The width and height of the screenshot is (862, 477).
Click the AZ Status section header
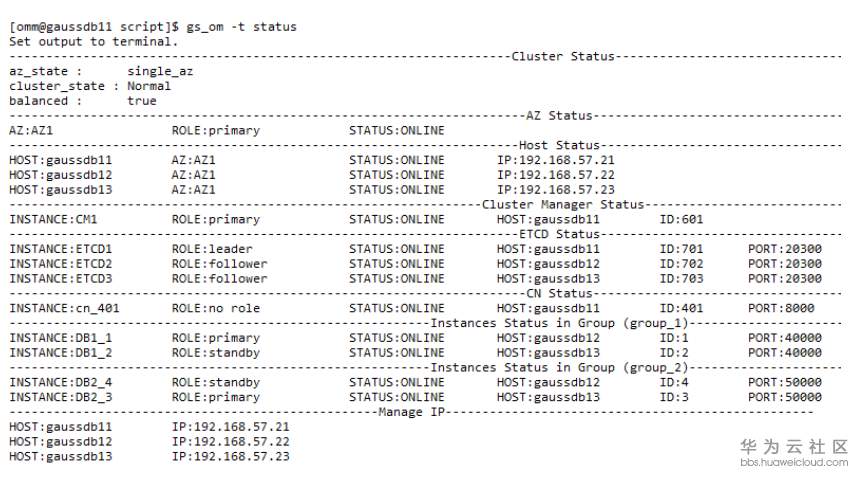pyautogui.click(x=559, y=116)
